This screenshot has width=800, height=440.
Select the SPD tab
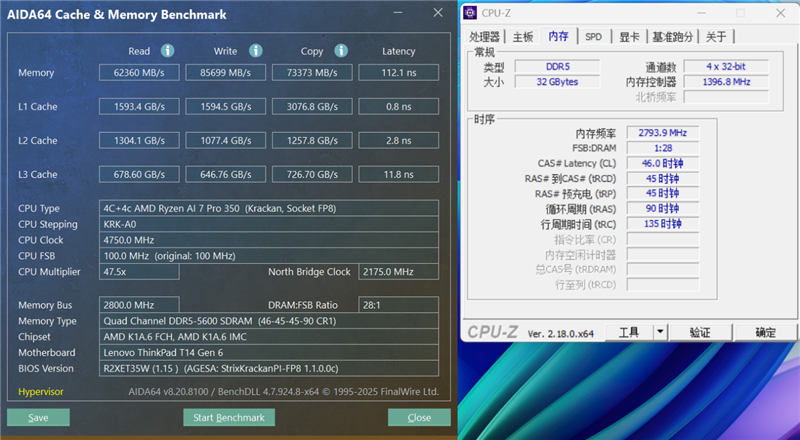[x=594, y=37]
